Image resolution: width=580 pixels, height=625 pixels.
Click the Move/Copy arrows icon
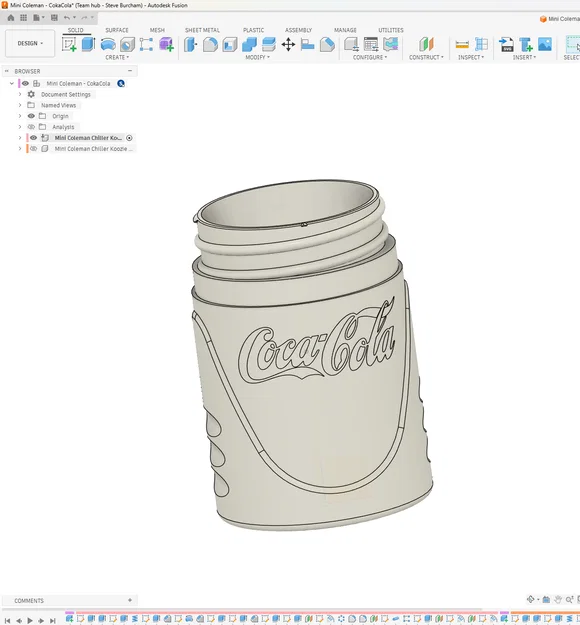[288, 44]
